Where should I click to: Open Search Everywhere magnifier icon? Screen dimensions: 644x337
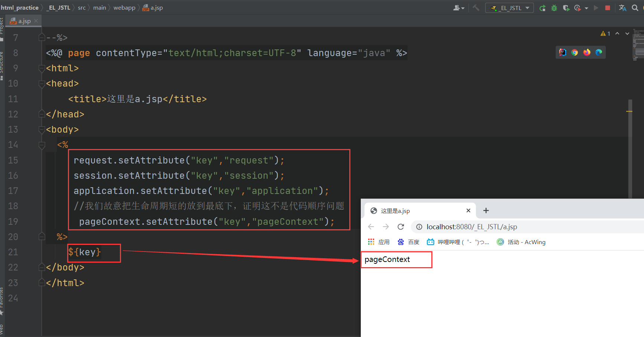635,8
